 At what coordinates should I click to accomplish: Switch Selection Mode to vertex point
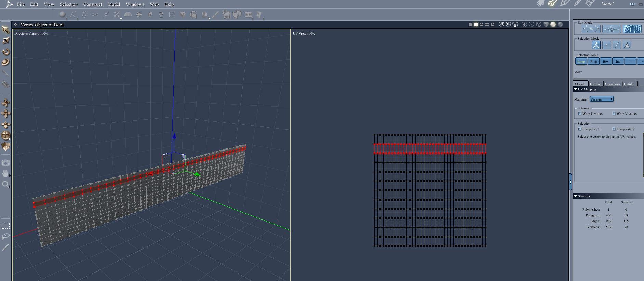(606, 45)
